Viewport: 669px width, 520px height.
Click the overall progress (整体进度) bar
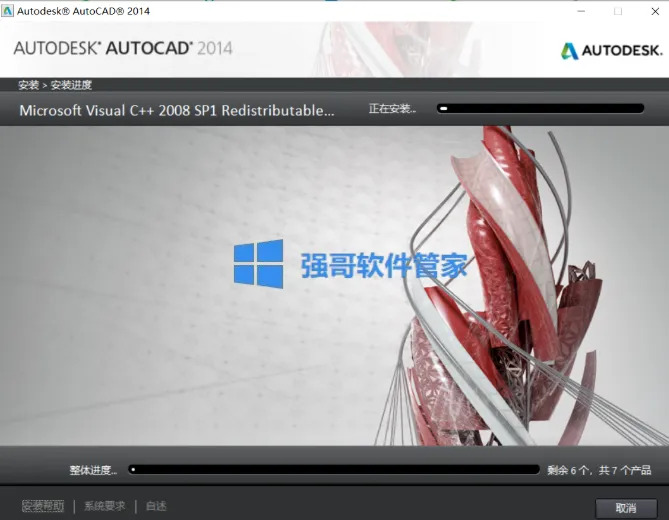(x=334, y=470)
